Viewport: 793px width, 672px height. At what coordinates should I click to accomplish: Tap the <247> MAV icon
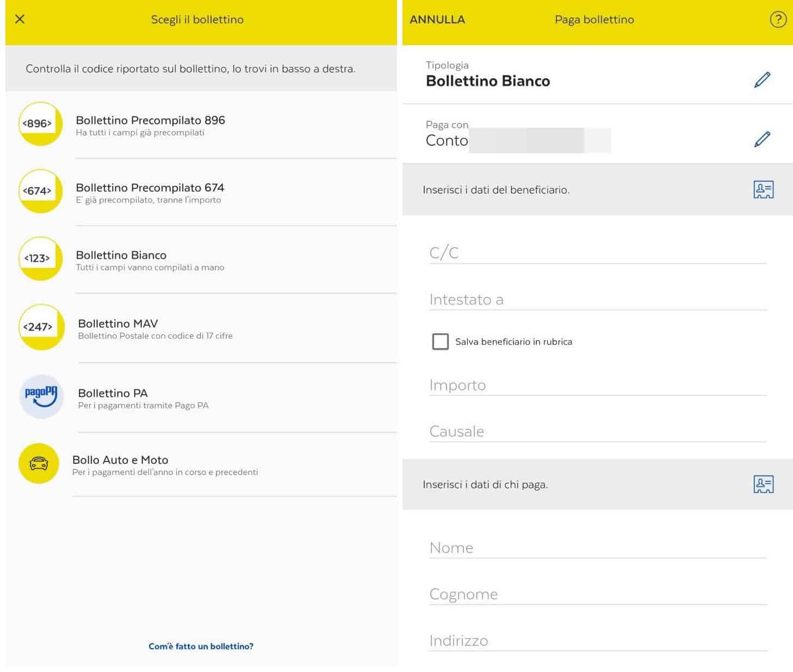[x=41, y=327]
